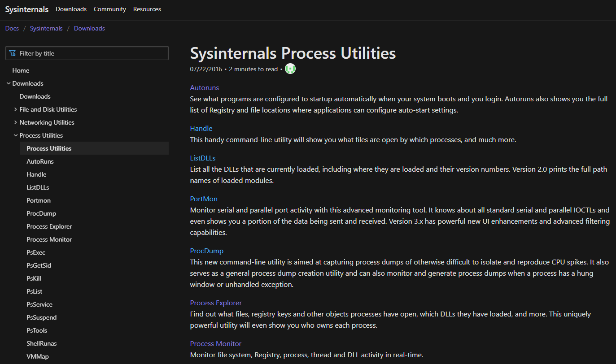
Task: Expand the Networking Utilities section
Action: (x=16, y=122)
